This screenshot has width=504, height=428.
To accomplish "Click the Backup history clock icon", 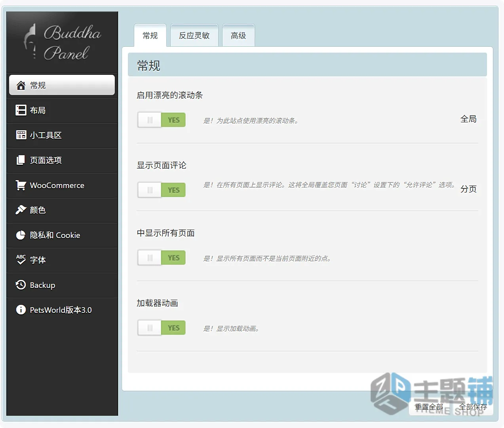I will tap(21, 285).
